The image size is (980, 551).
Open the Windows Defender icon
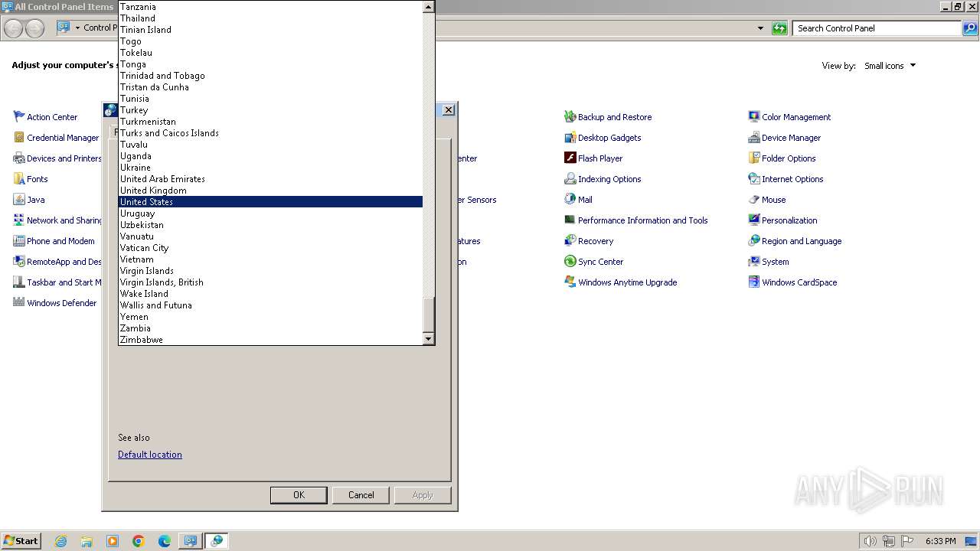click(19, 303)
